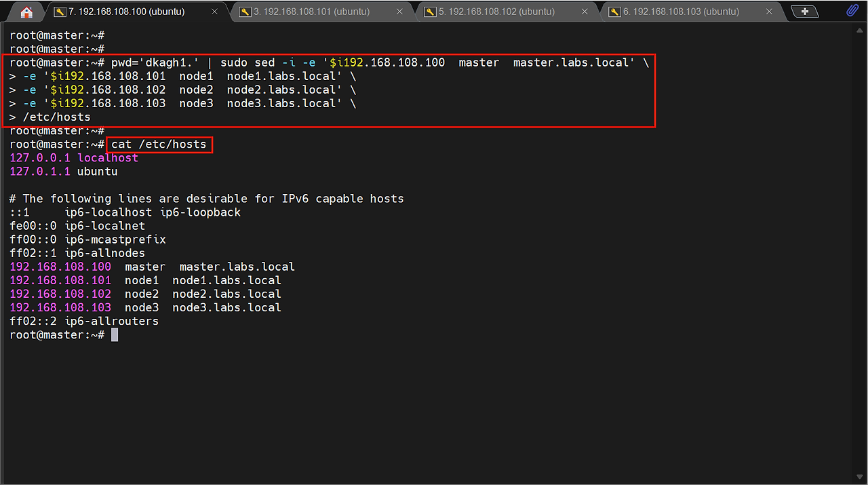The height and width of the screenshot is (485, 868).
Task: Click the session icon on the 192.168.108.101 tab
Action: coord(245,12)
